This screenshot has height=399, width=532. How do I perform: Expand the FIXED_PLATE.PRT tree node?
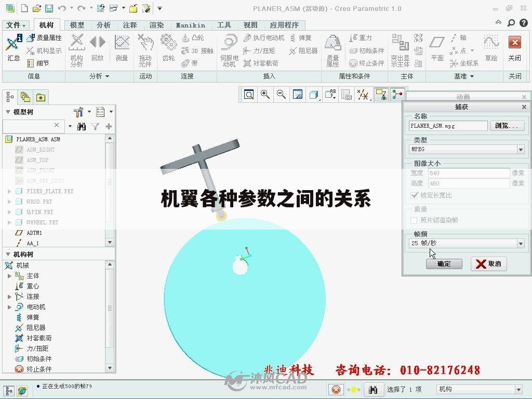pyautogui.click(x=9, y=191)
